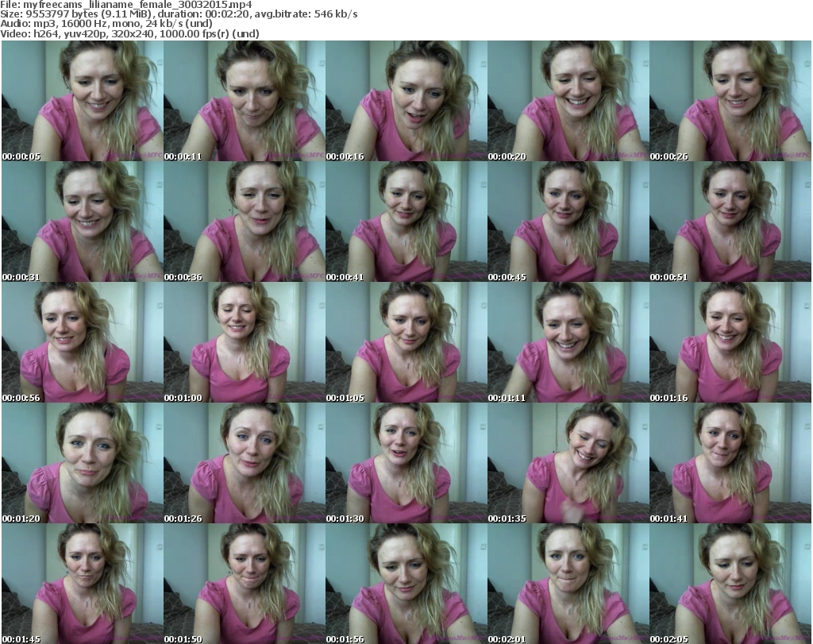Select the thumbnail frame at 00:00:56
This screenshot has width=813, height=644.
83,342
